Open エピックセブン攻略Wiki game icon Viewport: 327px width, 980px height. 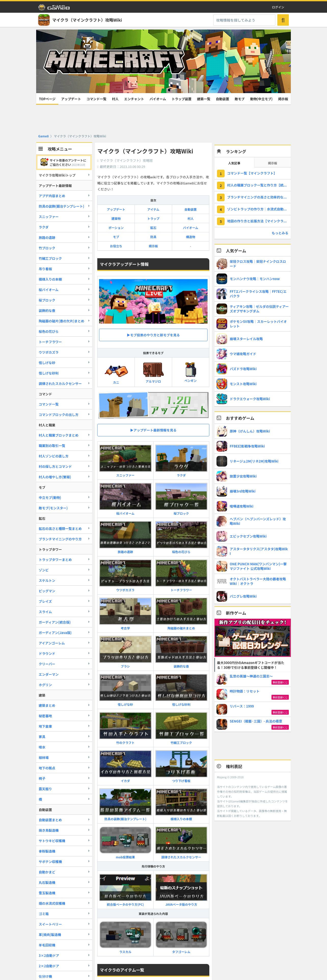point(222,536)
